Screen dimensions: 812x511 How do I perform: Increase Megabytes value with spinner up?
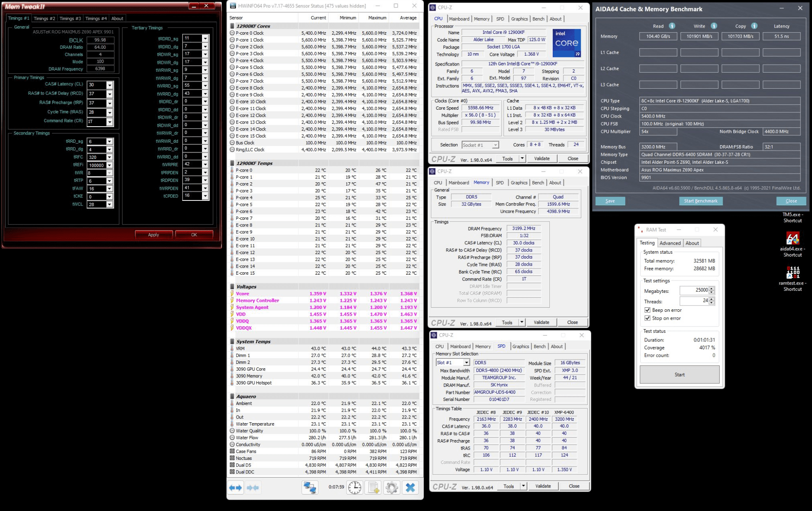point(711,288)
